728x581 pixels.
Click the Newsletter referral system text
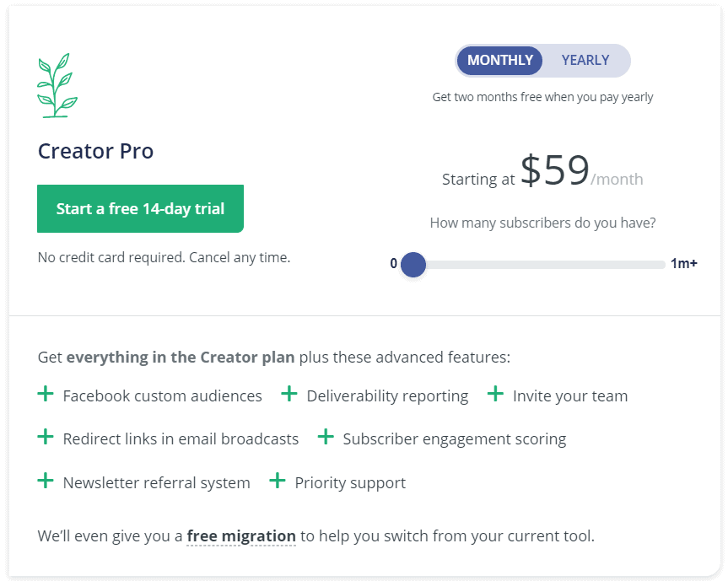(156, 482)
